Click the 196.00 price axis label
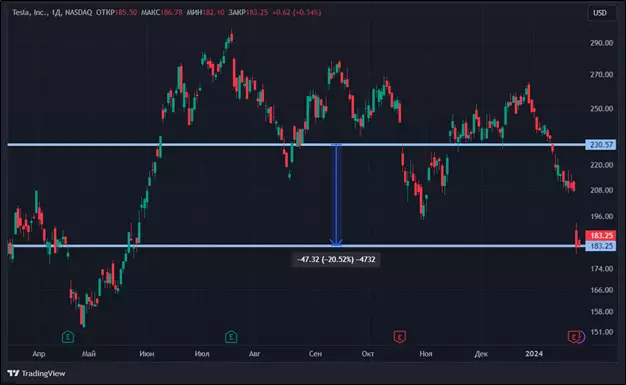 (x=602, y=216)
